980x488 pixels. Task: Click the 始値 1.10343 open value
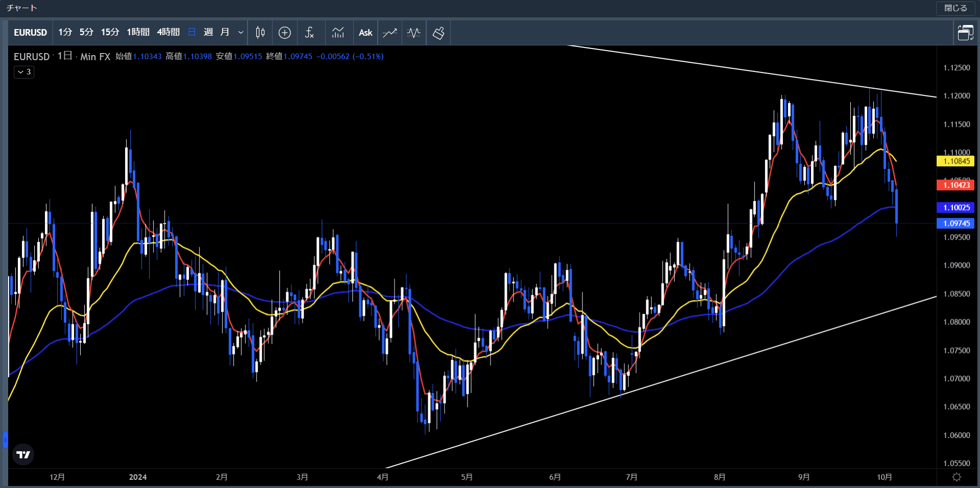pos(138,56)
